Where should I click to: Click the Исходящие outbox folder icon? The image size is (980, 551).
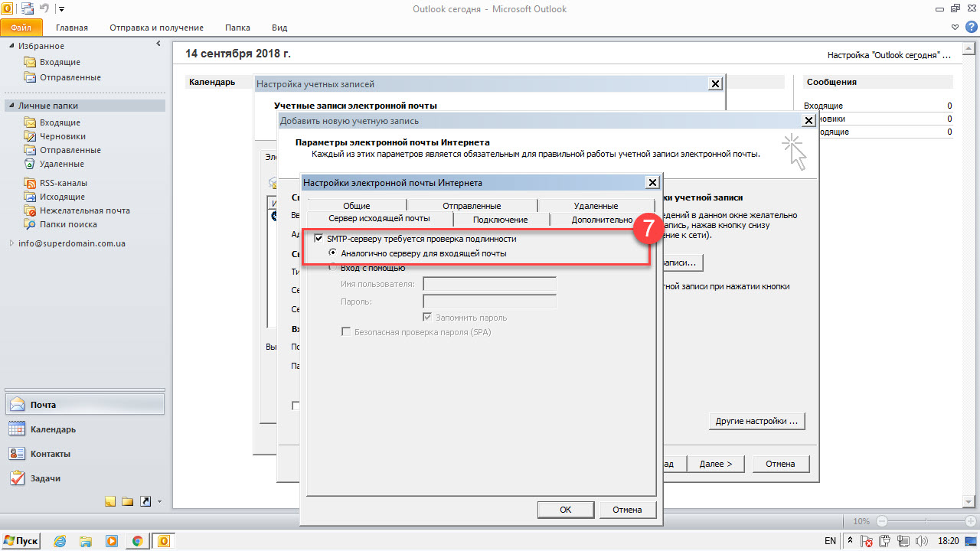tap(30, 197)
